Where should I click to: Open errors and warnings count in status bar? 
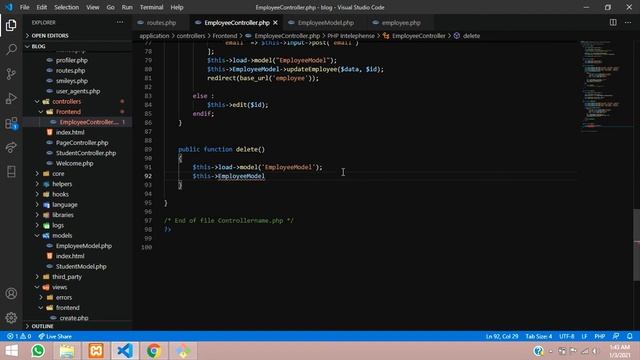pyautogui.click(x=19, y=336)
